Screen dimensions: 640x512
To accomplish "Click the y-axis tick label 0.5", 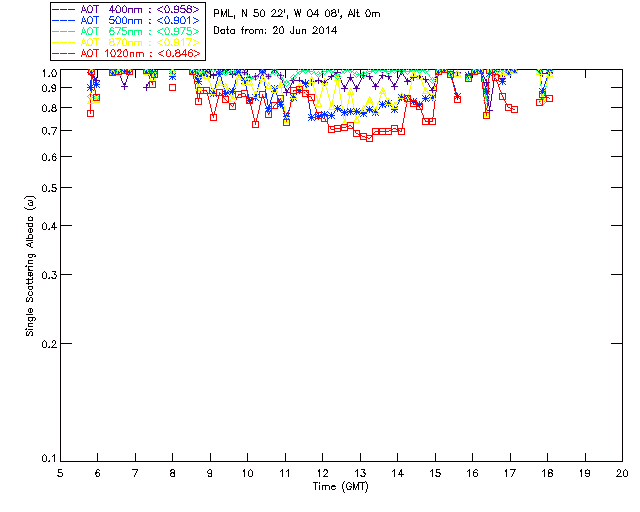I will tap(49, 188).
